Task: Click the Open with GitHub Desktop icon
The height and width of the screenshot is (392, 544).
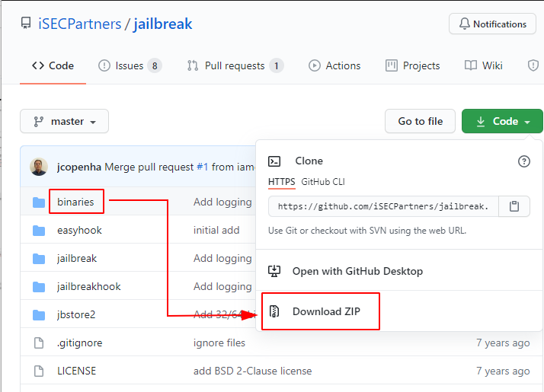Action: [275, 271]
